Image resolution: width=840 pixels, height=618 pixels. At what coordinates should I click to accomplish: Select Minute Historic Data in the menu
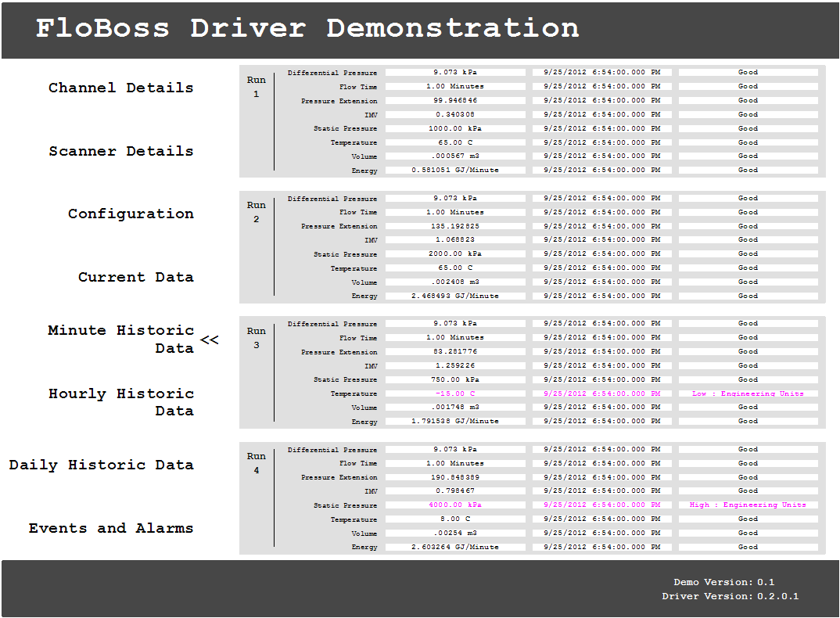[x=121, y=340]
